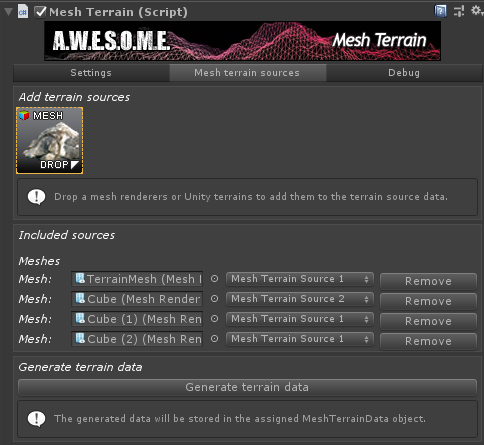Viewport: 484px width, 445px height.
Task: Switch to the Debug tab
Action: (x=404, y=73)
